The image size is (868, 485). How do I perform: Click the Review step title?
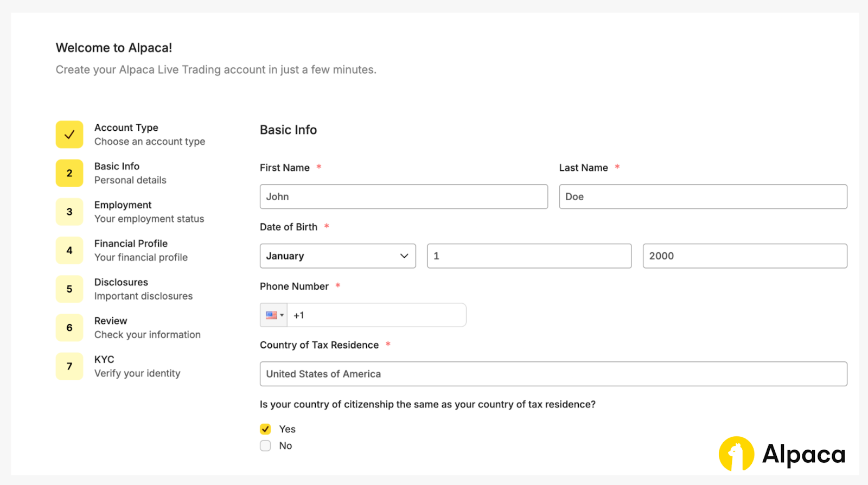tap(111, 321)
